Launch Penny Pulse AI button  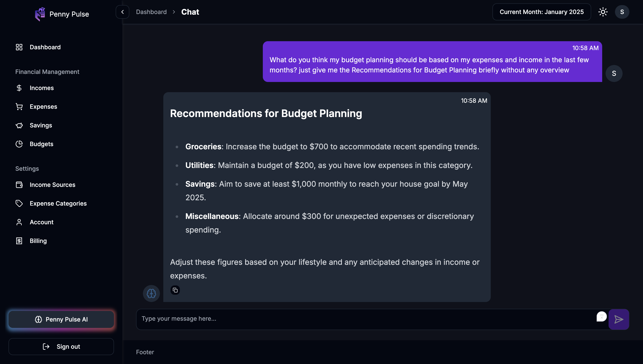pos(61,319)
